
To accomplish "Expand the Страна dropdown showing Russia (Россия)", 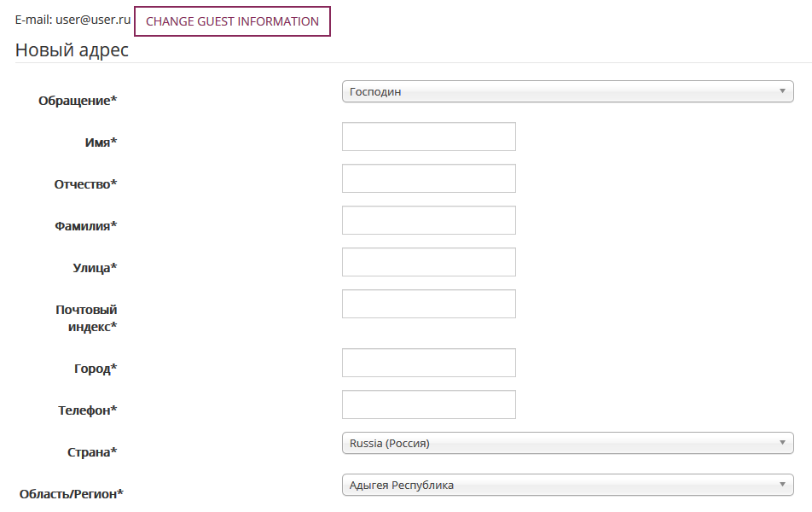I will 567,443.
